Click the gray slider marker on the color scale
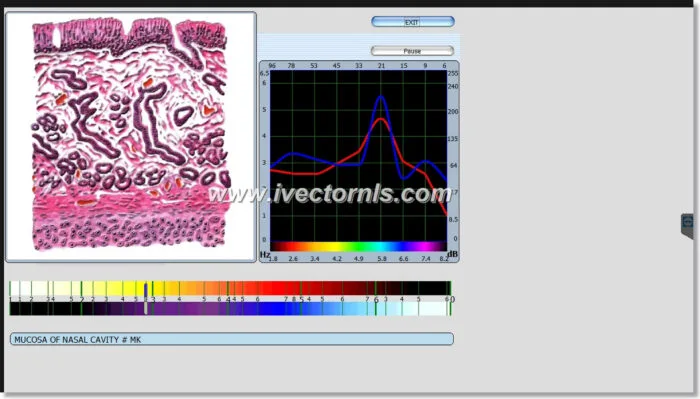This screenshot has height=399, width=700. (146, 299)
